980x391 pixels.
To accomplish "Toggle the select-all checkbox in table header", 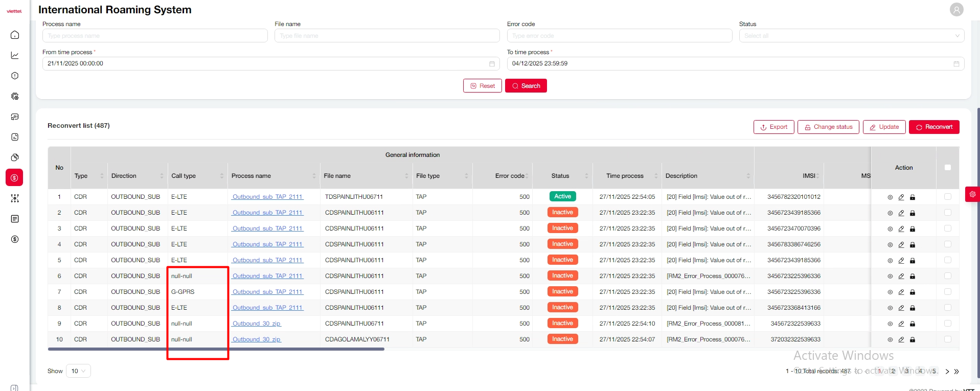I will click(x=948, y=168).
